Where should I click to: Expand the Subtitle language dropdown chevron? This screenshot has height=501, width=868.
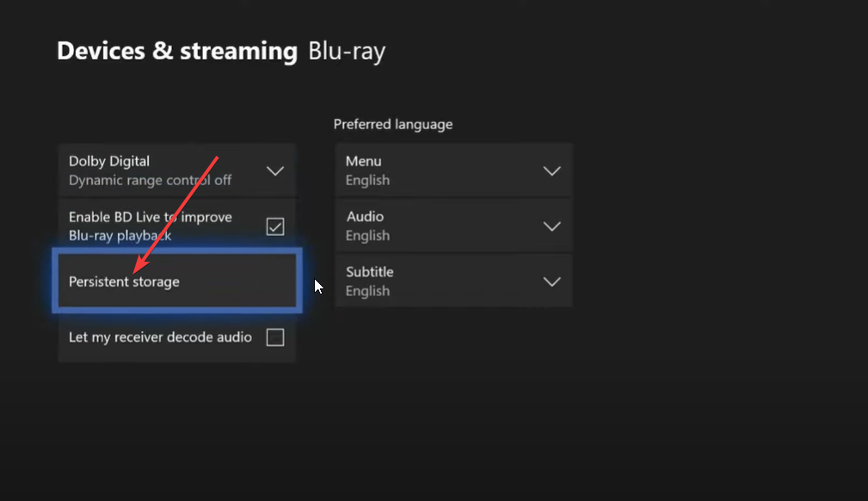click(552, 281)
